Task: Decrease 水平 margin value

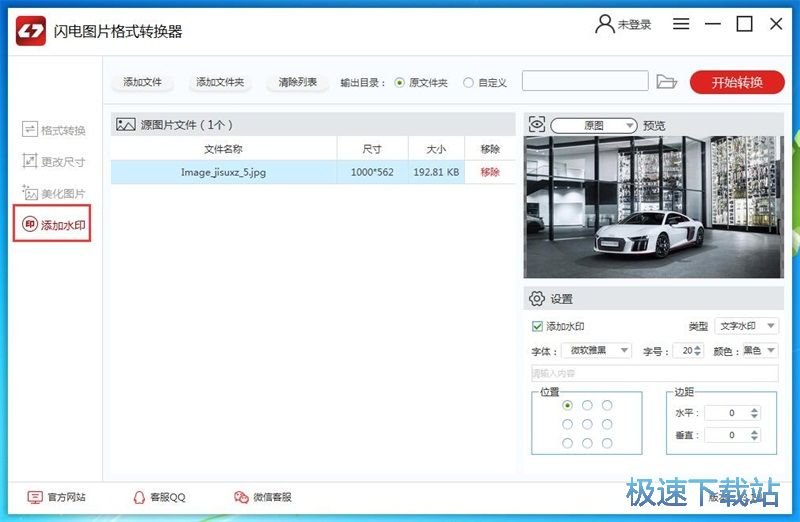Action: 755,416
